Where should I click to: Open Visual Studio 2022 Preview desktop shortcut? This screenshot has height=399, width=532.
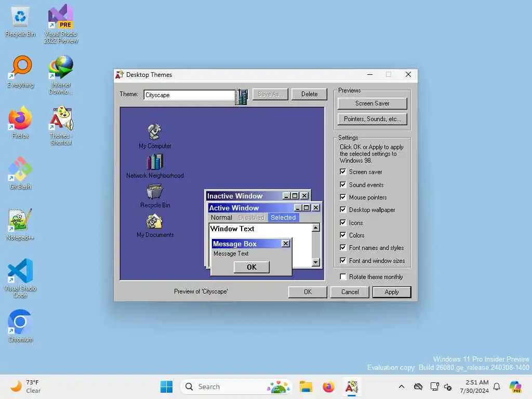61,24
